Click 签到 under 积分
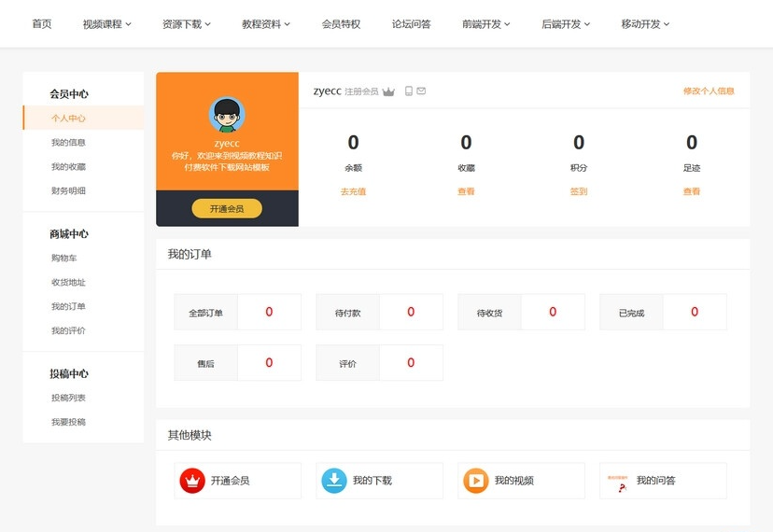This screenshot has height=532, width=773. click(x=579, y=191)
